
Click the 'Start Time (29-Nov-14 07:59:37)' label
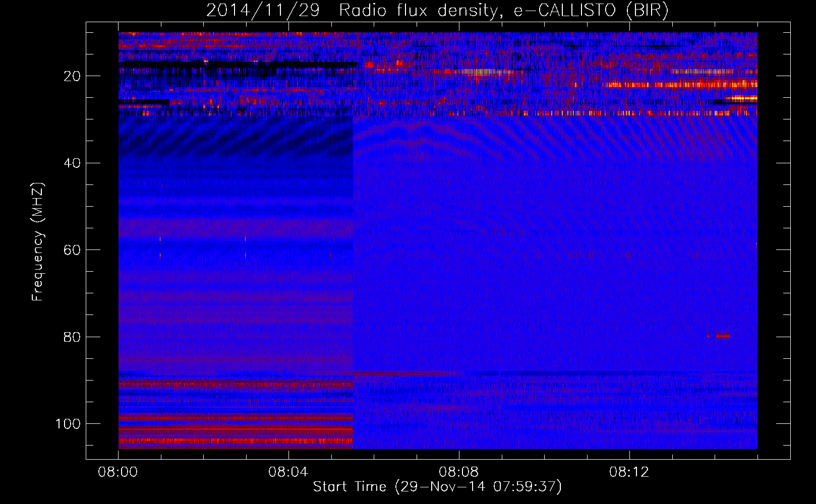point(437,487)
